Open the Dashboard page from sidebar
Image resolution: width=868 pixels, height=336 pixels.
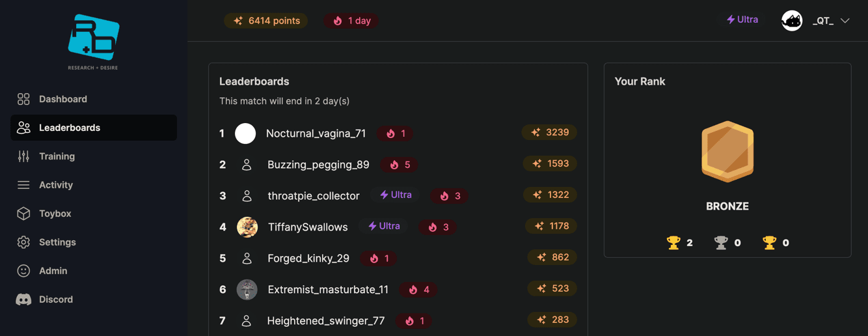[x=62, y=99]
